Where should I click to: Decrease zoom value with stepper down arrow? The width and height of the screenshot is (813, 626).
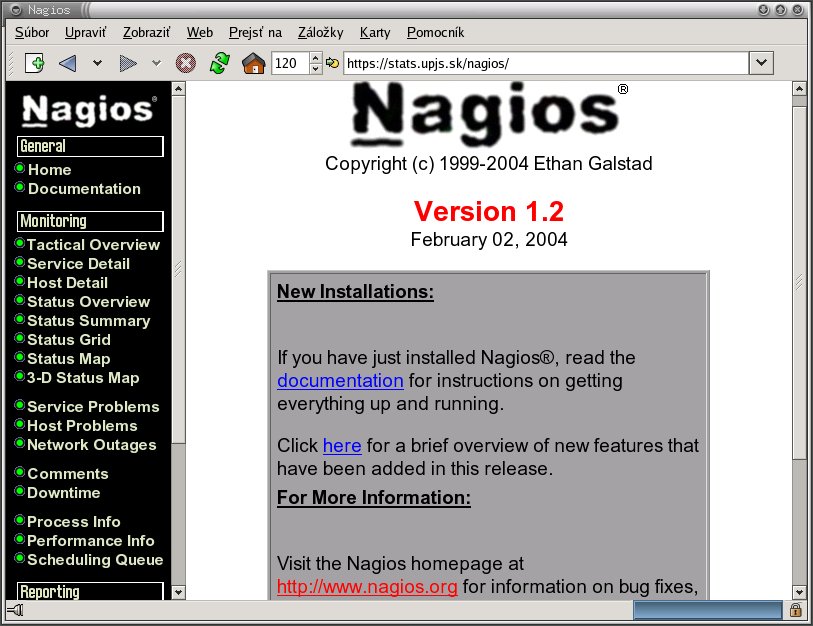click(x=315, y=69)
